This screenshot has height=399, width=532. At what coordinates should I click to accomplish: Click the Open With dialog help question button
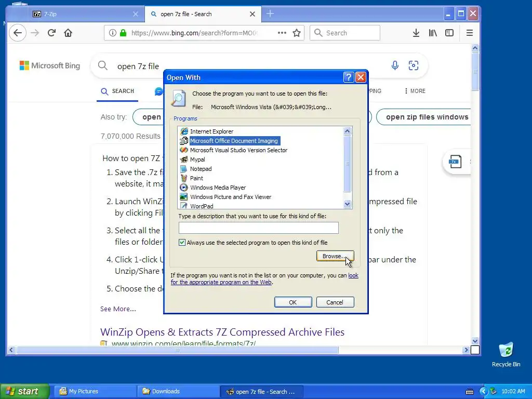coord(349,77)
